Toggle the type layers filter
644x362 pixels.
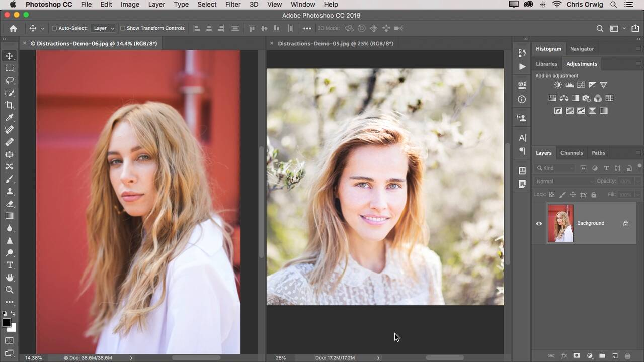click(x=606, y=168)
